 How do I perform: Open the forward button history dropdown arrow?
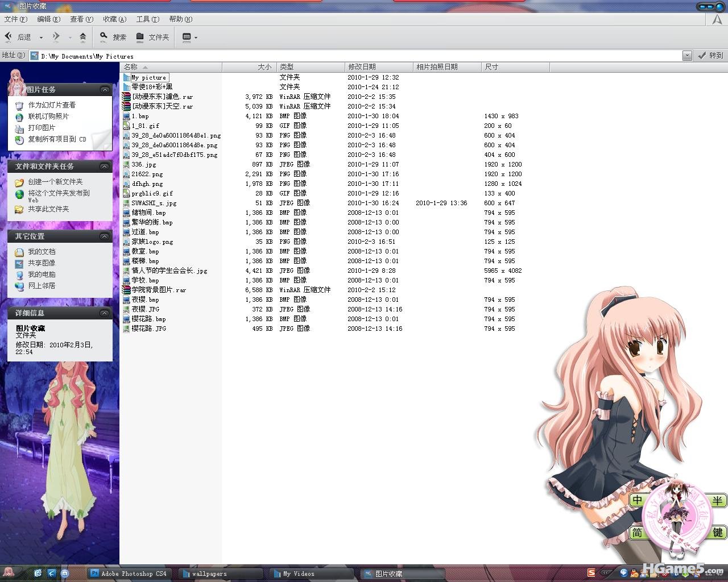(70, 38)
